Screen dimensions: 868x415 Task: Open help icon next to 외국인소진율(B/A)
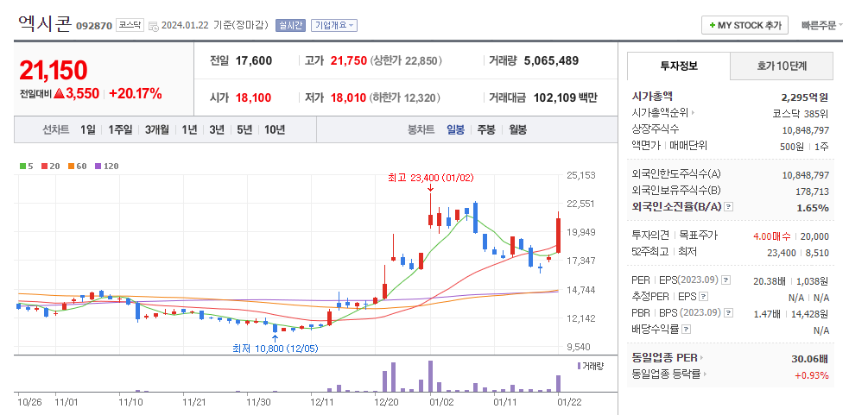coord(728,207)
